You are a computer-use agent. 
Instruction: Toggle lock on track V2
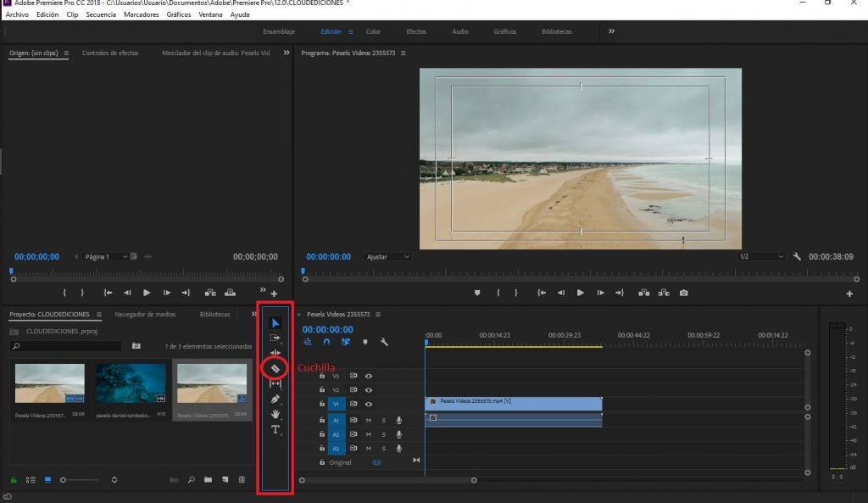pyautogui.click(x=322, y=390)
